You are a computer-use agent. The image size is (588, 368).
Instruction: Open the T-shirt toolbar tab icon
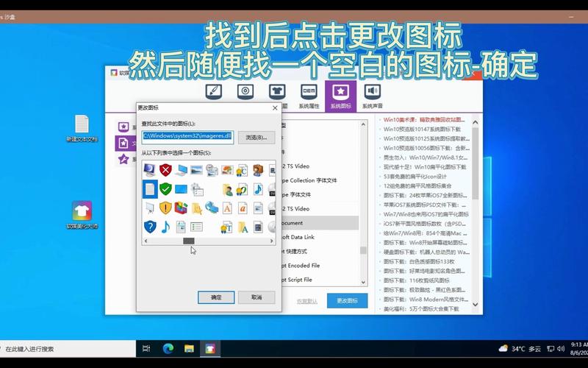tap(277, 91)
